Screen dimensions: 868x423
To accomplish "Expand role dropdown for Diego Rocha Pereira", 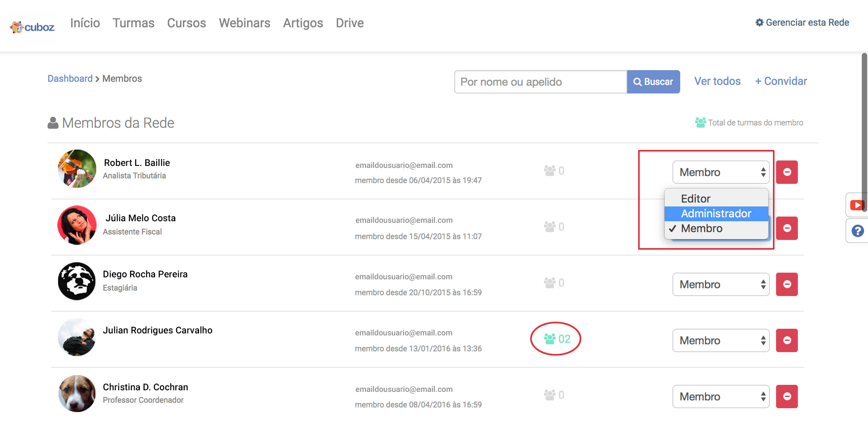I will point(721,284).
